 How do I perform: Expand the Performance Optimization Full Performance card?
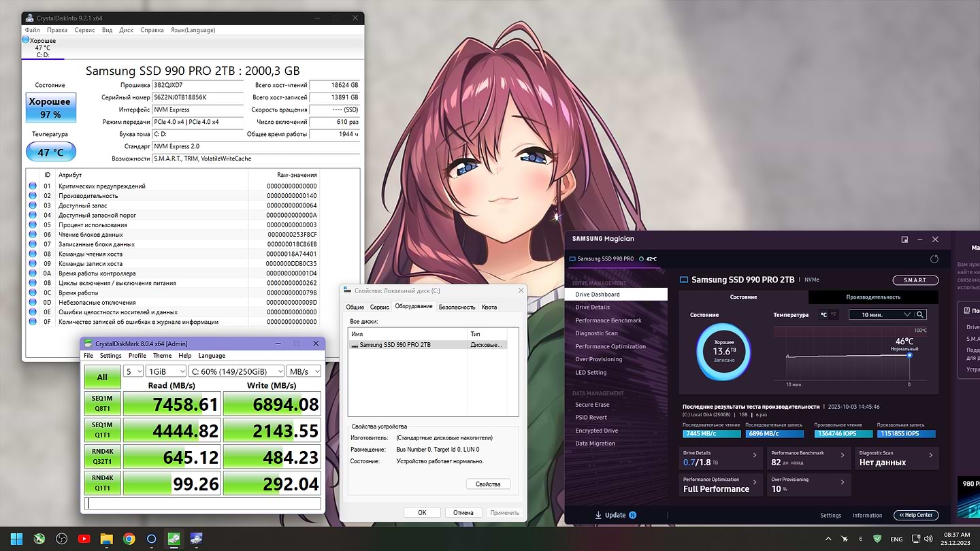721,484
